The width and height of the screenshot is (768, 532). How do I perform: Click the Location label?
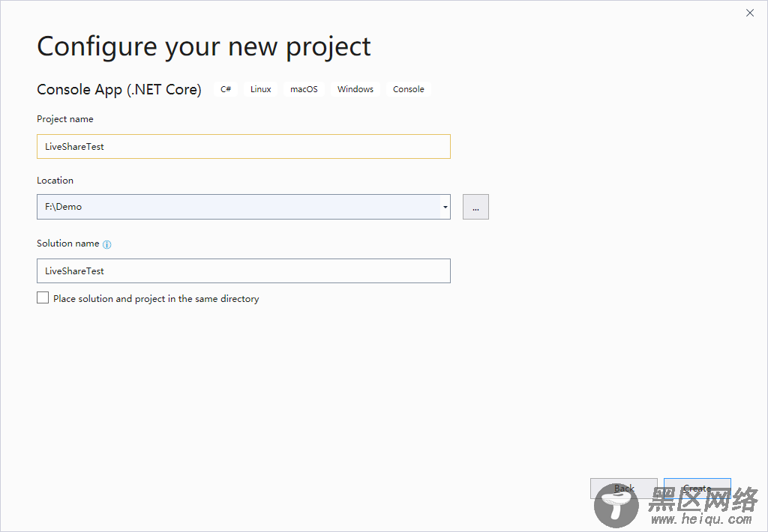[55, 180]
